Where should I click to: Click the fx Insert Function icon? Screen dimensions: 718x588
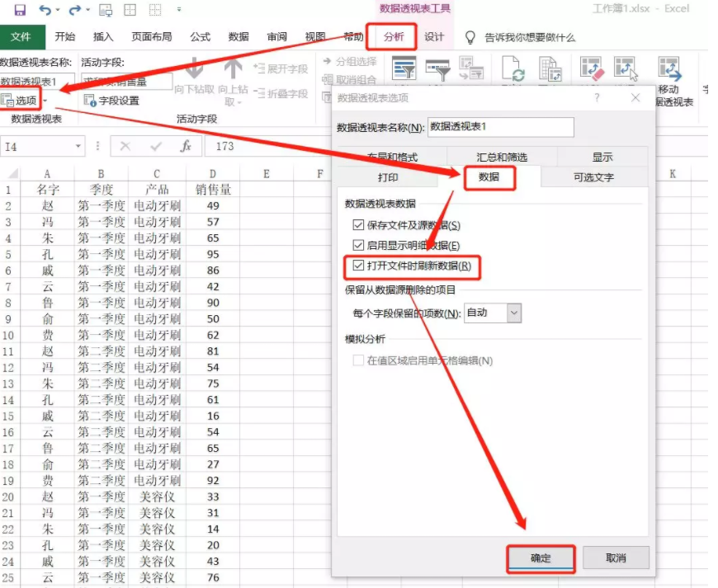point(186,147)
